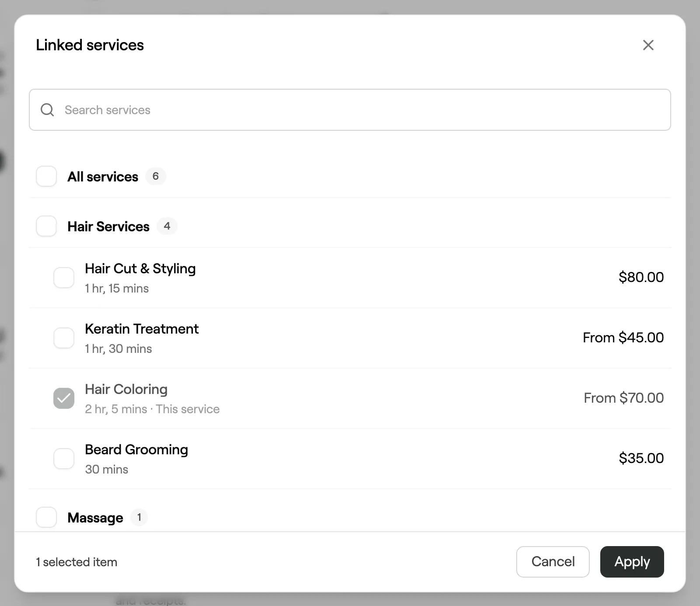Click the magnifier icon in search bar
700x606 pixels.
(x=47, y=110)
